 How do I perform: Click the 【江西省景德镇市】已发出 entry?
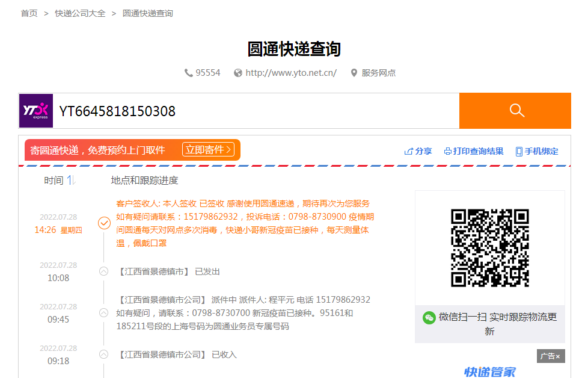(168, 271)
